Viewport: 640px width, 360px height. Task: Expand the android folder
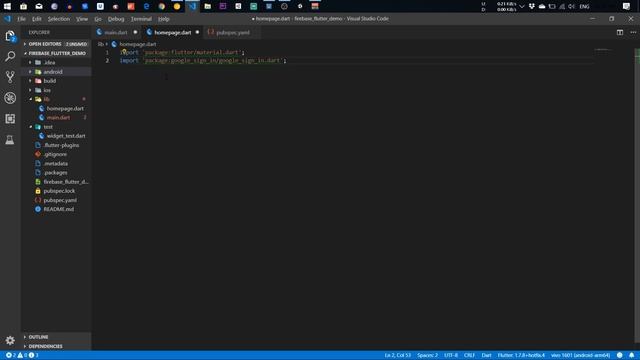pyautogui.click(x=30, y=71)
